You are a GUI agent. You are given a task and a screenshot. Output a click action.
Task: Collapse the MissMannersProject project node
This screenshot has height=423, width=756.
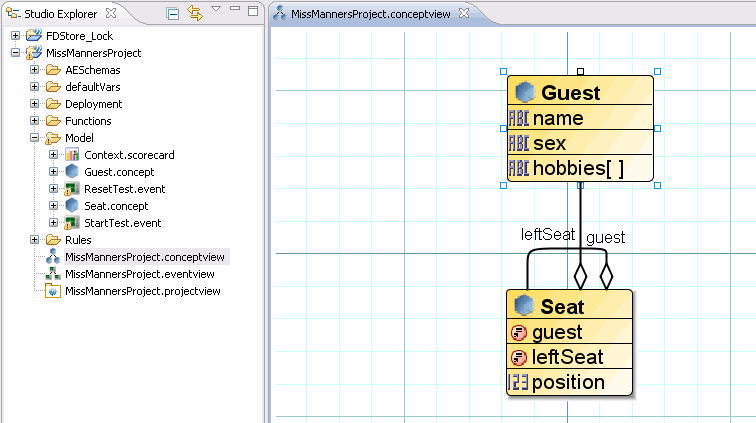tap(15, 53)
